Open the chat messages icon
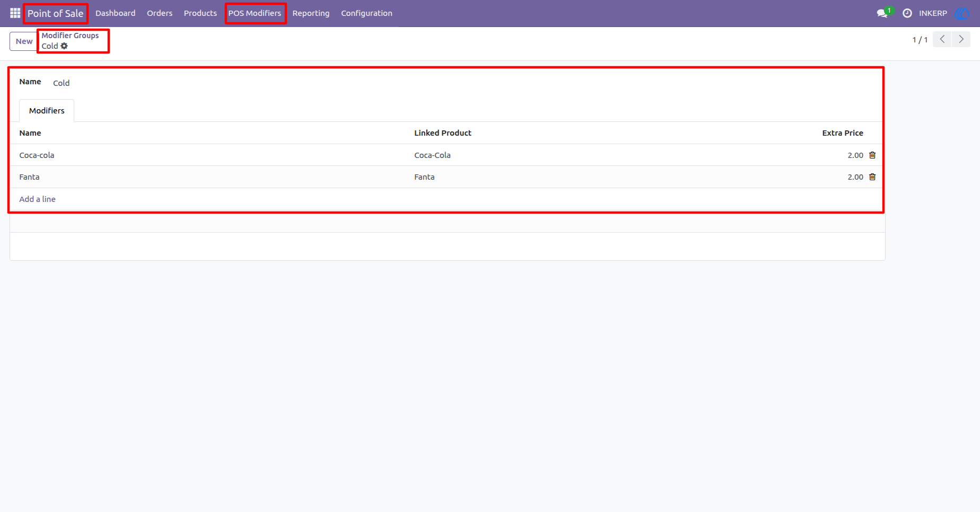This screenshot has height=512, width=980. click(x=882, y=13)
